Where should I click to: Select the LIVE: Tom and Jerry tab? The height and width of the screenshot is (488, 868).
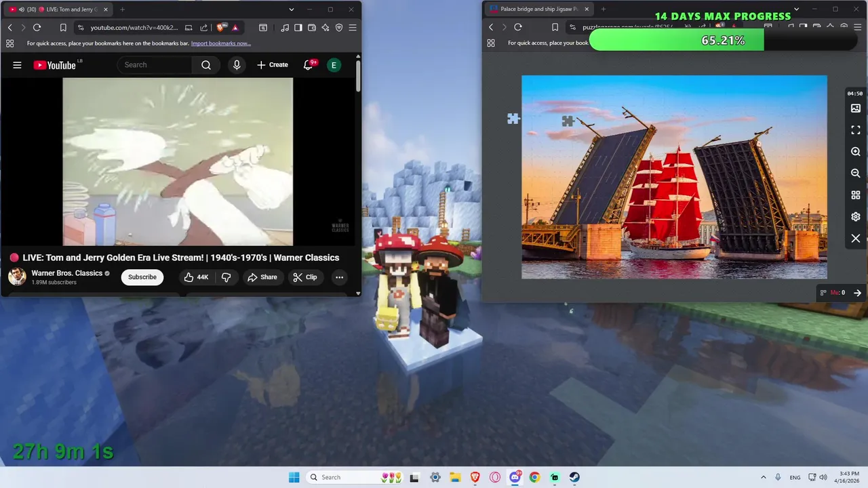(x=57, y=9)
